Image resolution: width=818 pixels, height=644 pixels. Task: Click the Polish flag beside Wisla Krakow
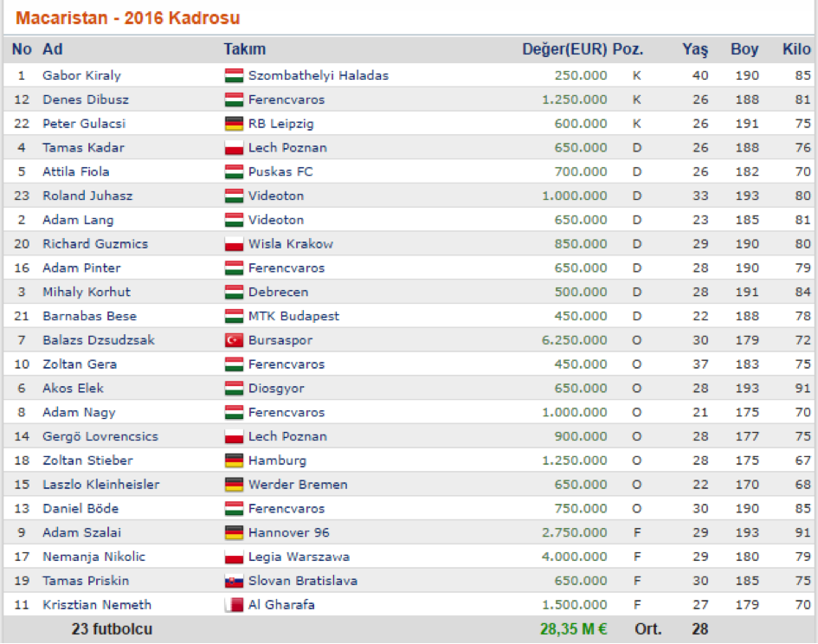click(x=234, y=244)
